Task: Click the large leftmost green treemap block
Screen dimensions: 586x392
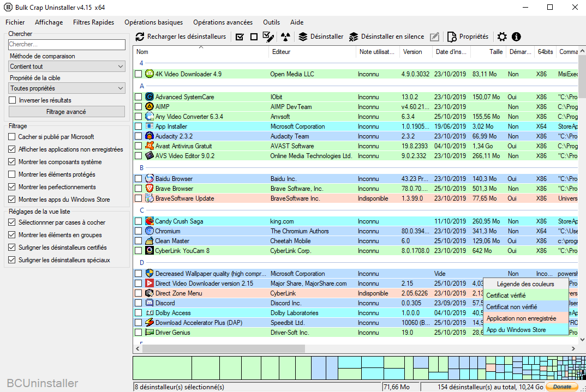Action: (162, 368)
